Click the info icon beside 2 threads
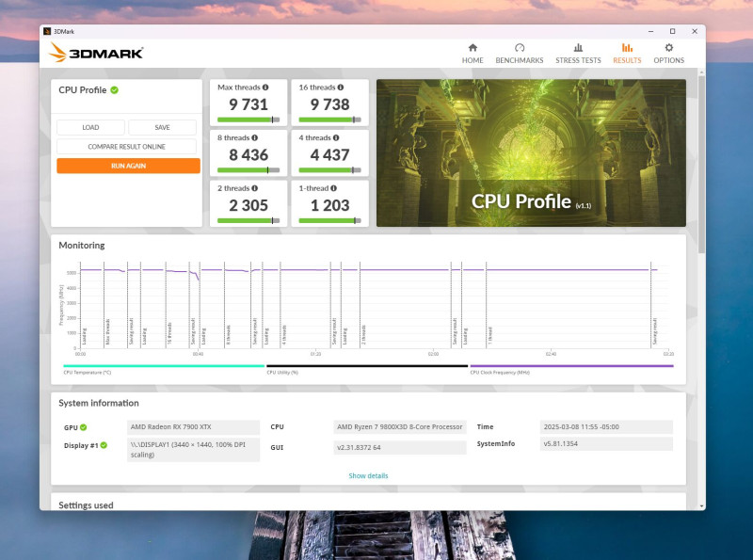 pyautogui.click(x=254, y=188)
